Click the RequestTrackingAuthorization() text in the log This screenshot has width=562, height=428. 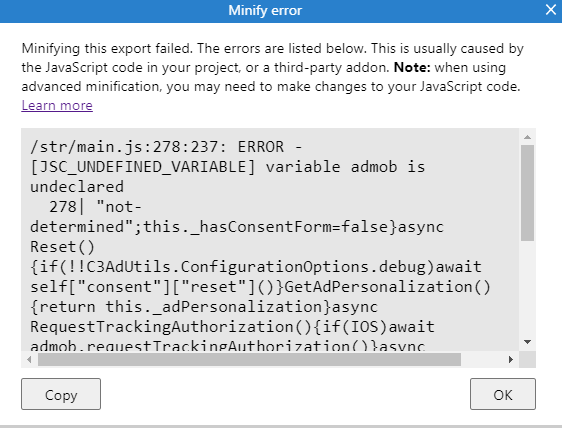tap(171, 327)
